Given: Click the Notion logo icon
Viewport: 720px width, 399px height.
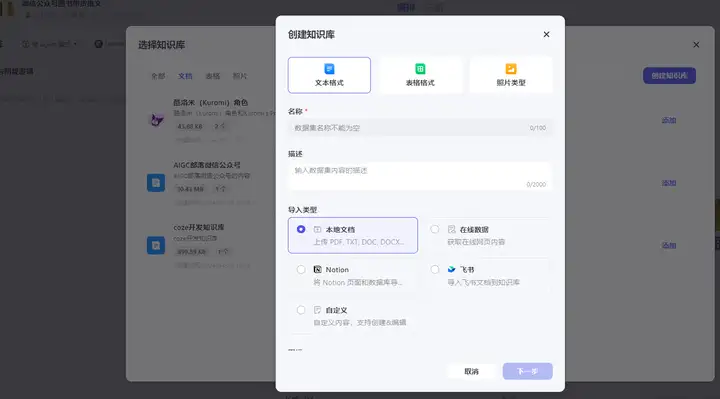Looking at the screenshot, I should [x=317, y=270].
